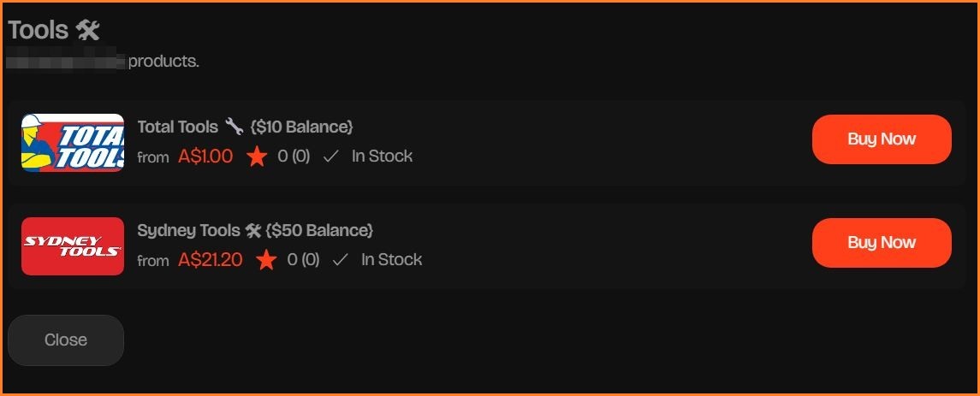Click the star rating icon for Sydney Tools
The width and height of the screenshot is (980, 396).
tap(266, 260)
